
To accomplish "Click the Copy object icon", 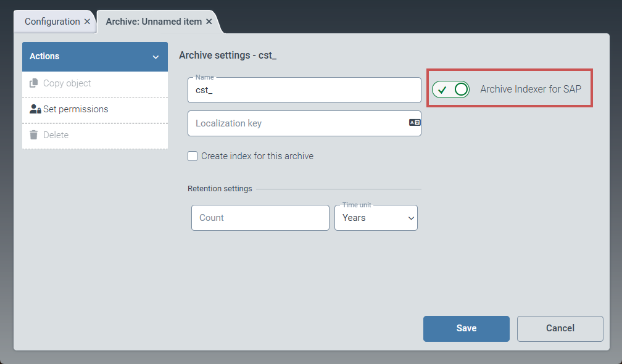I will tap(34, 83).
